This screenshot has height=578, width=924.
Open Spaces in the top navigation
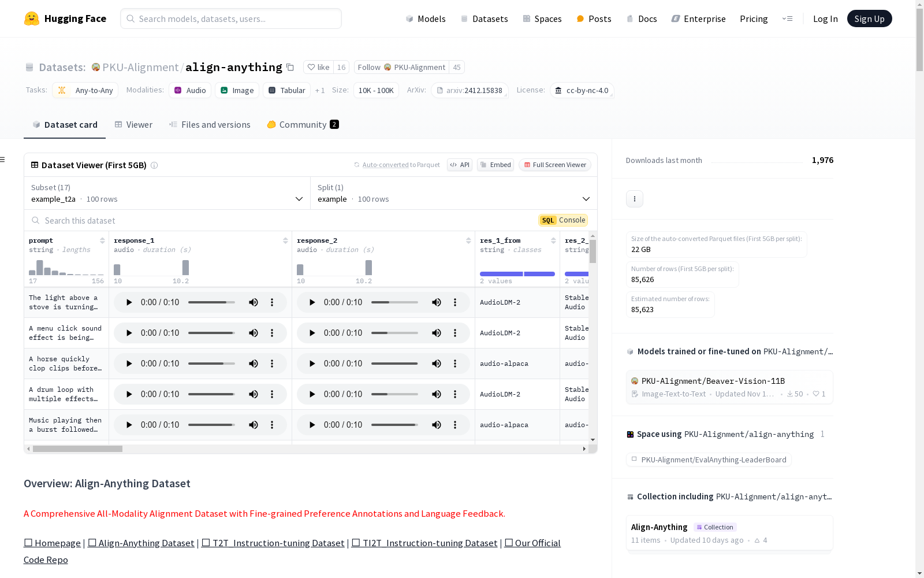[542, 18]
